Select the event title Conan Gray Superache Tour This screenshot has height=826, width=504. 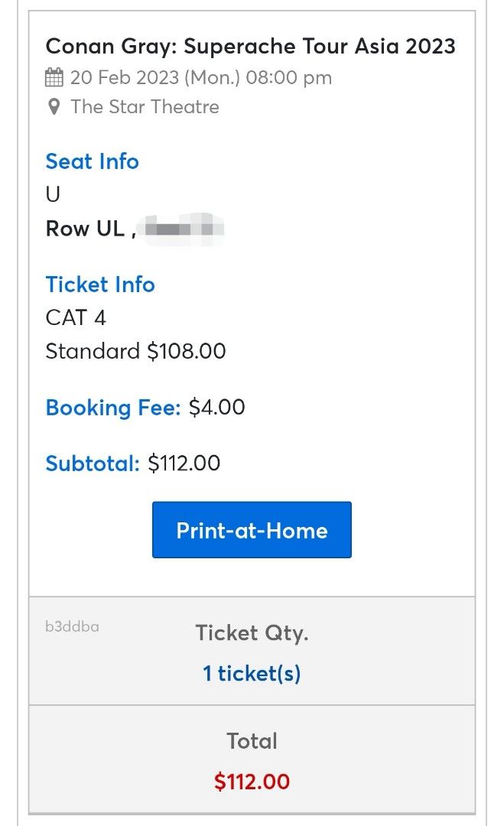[x=251, y=47]
